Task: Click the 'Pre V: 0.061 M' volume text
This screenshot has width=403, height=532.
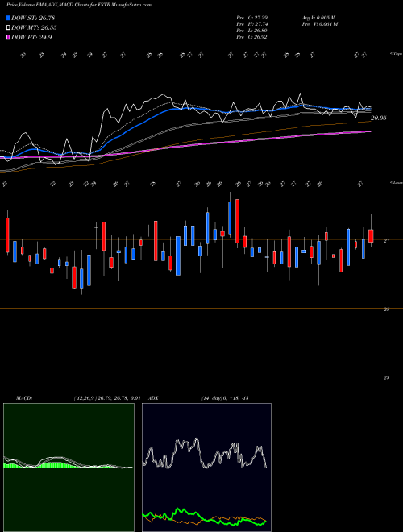Action: point(320,24)
